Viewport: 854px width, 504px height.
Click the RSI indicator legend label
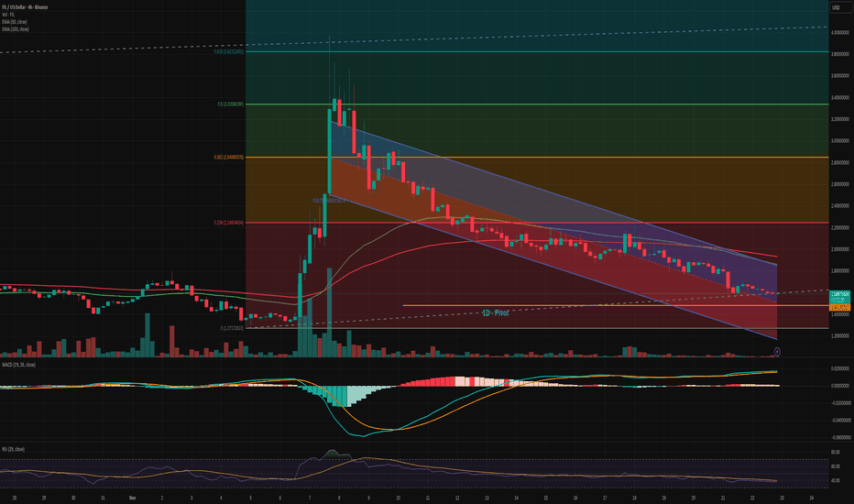click(15, 449)
